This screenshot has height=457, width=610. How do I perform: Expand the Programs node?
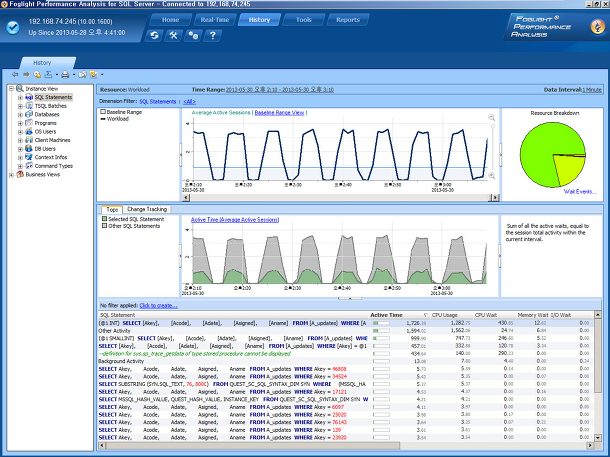(20, 123)
